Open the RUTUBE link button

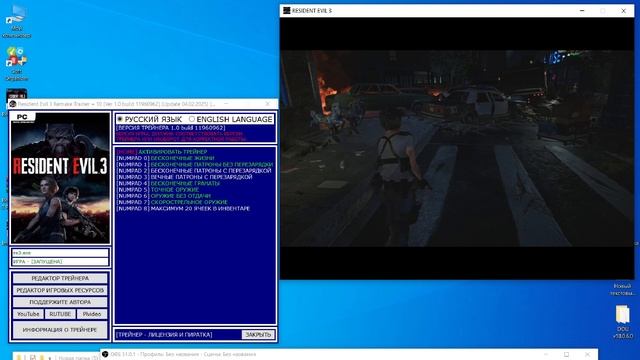click(x=60, y=314)
